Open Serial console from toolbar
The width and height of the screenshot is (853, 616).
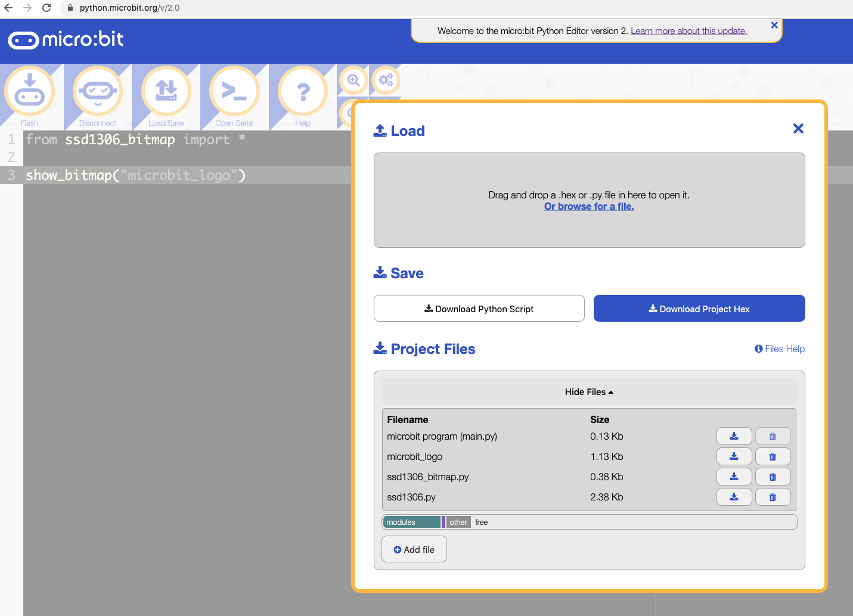(234, 92)
